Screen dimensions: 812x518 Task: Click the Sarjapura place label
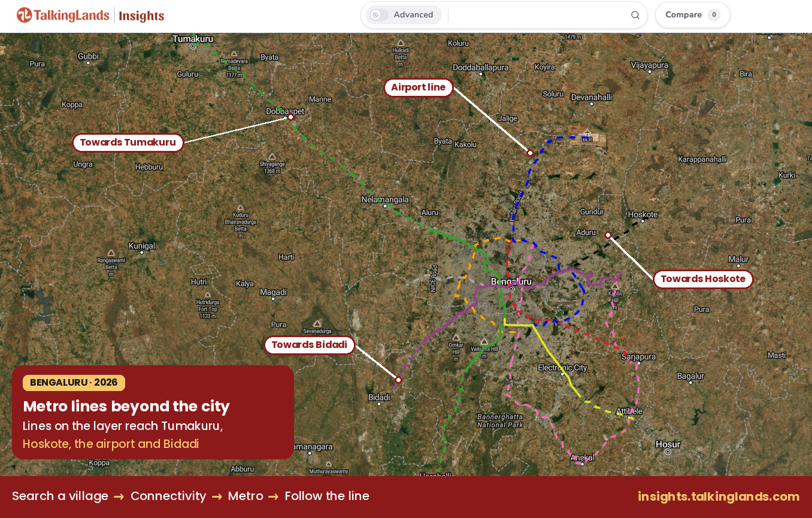coord(638,357)
